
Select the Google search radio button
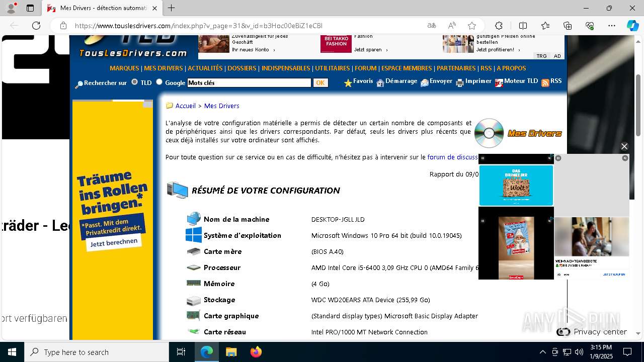coord(159,82)
